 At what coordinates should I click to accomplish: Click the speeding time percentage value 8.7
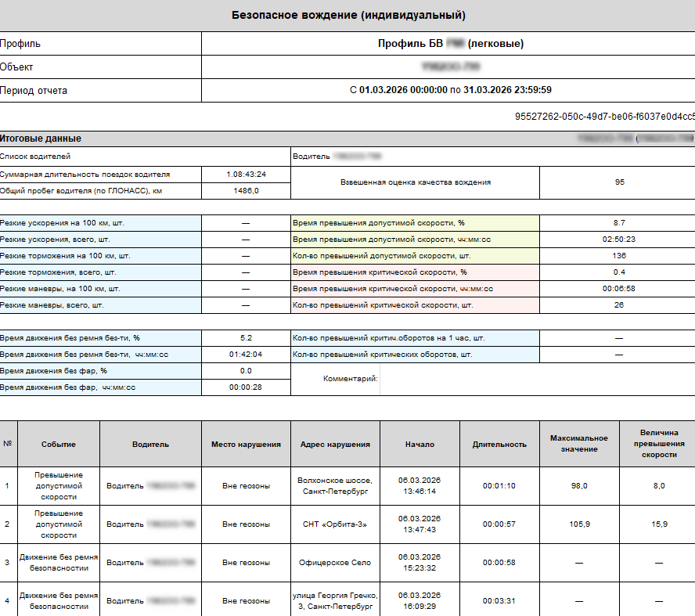[619, 223]
